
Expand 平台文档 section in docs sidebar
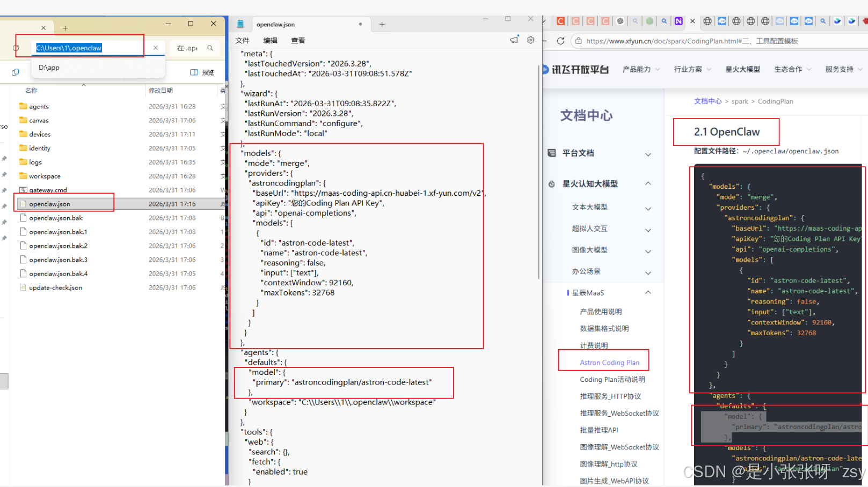pos(648,154)
